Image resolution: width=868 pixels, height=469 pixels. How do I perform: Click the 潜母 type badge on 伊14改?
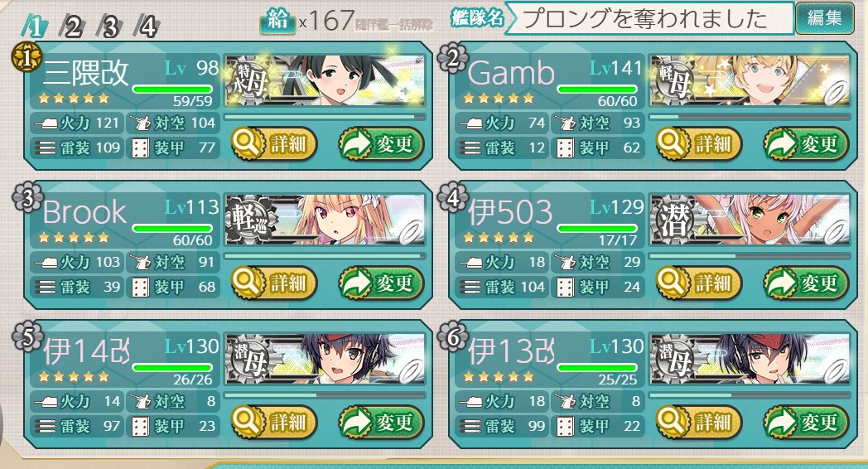click(250, 359)
